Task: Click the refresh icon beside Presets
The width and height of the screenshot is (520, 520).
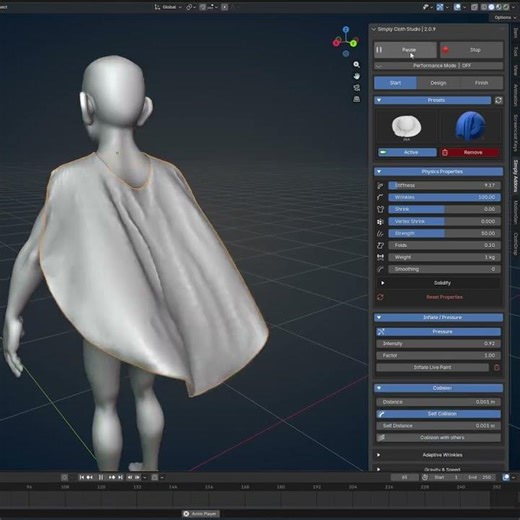Action: coord(498,100)
